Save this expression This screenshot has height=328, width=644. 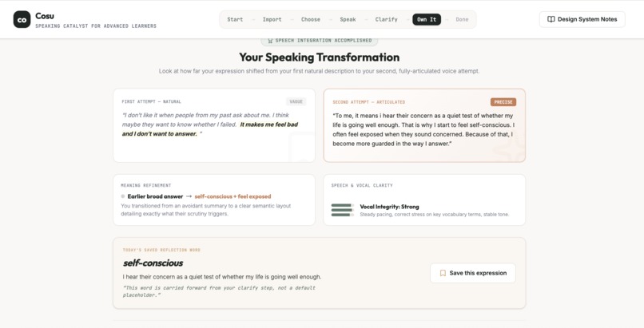473,273
